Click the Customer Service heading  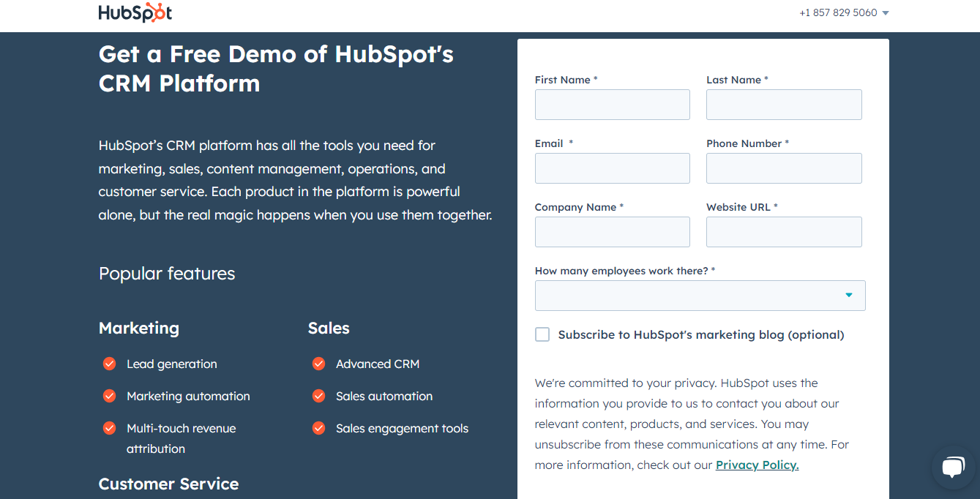(x=168, y=484)
